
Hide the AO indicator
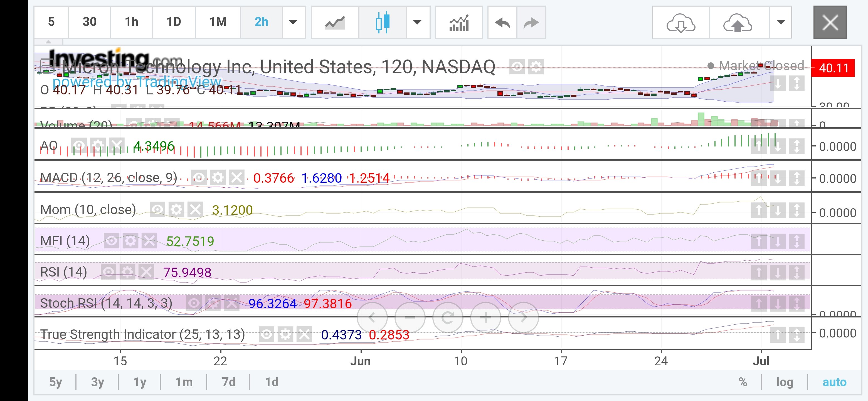[x=79, y=146]
